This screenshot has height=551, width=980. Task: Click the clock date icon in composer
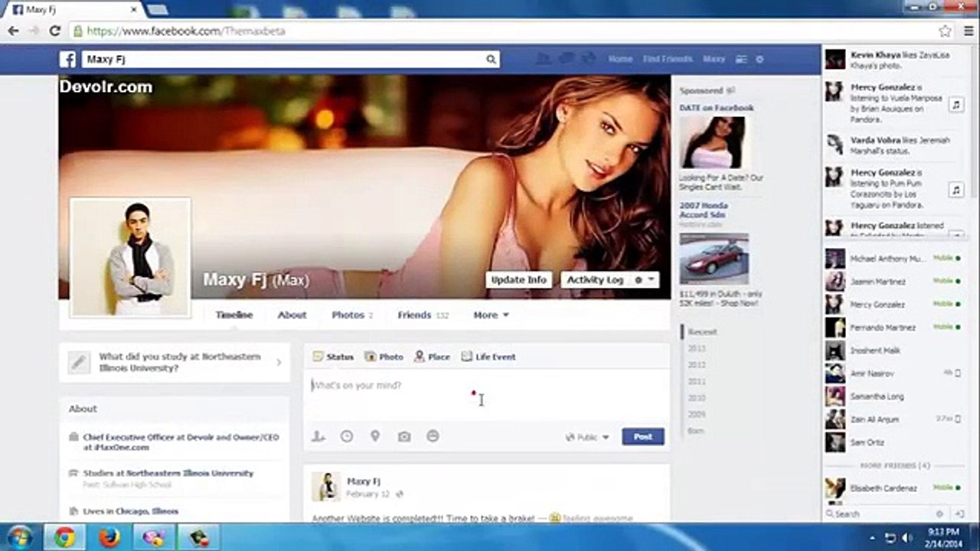[x=347, y=436]
